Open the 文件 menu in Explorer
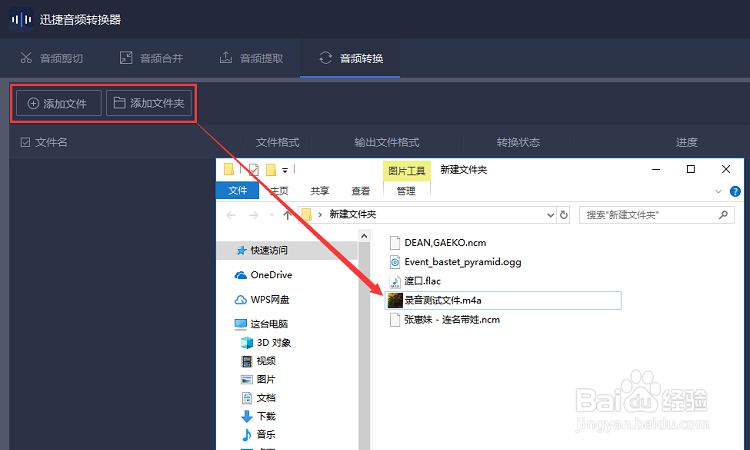The height and width of the screenshot is (450, 750). 237,190
